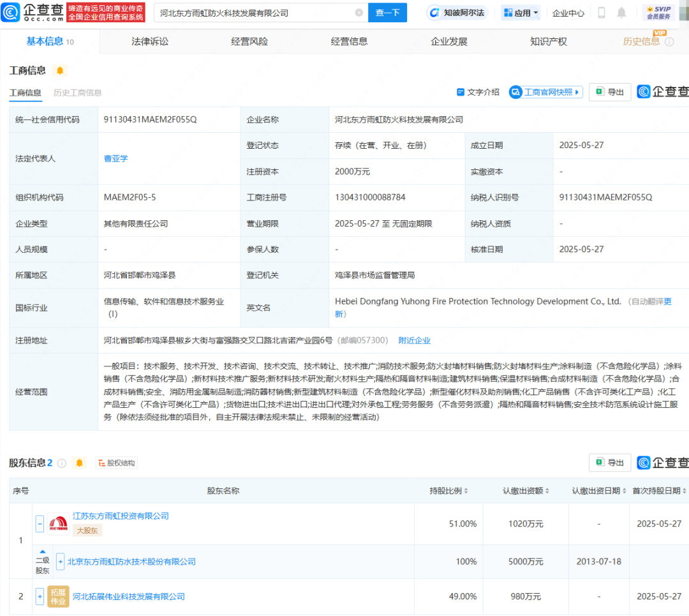Open 企业中心 link

(x=568, y=13)
